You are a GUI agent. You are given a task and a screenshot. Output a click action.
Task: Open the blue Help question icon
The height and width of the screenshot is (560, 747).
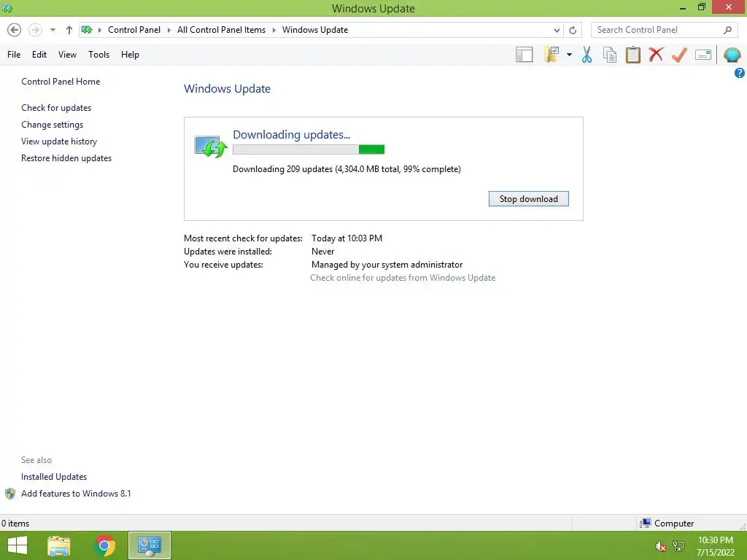tap(740, 73)
